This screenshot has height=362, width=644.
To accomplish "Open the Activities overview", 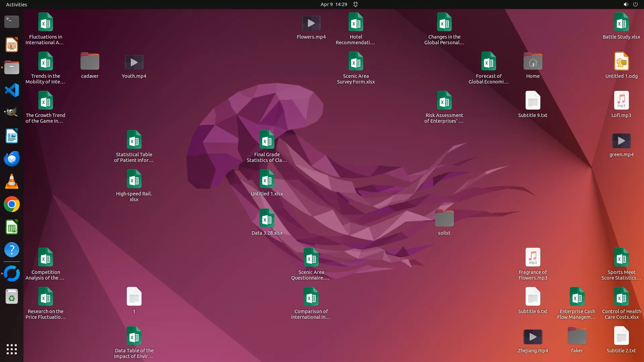I will pos(16,4).
